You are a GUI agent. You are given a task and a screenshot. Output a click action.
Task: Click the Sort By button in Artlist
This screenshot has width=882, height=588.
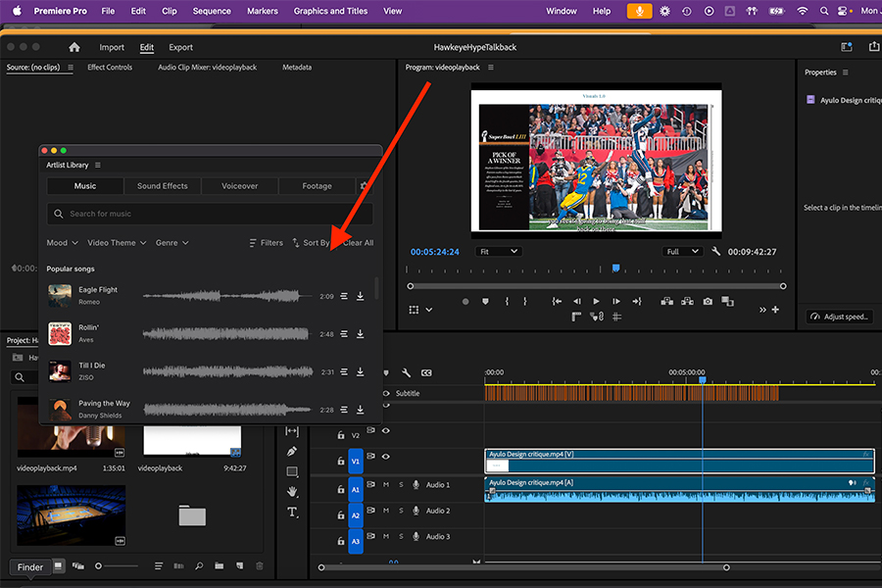[311, 242]
